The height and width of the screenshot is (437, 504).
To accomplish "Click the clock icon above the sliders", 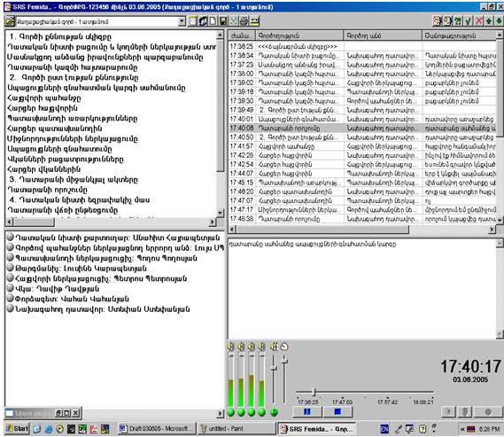I will 284,347.
